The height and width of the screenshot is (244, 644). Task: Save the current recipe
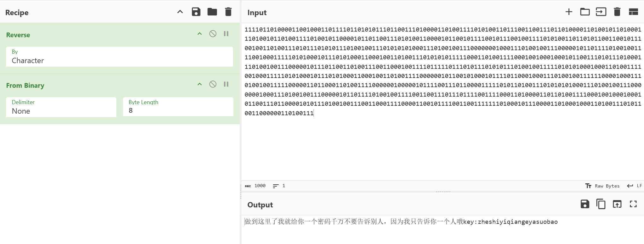[196, 12]
